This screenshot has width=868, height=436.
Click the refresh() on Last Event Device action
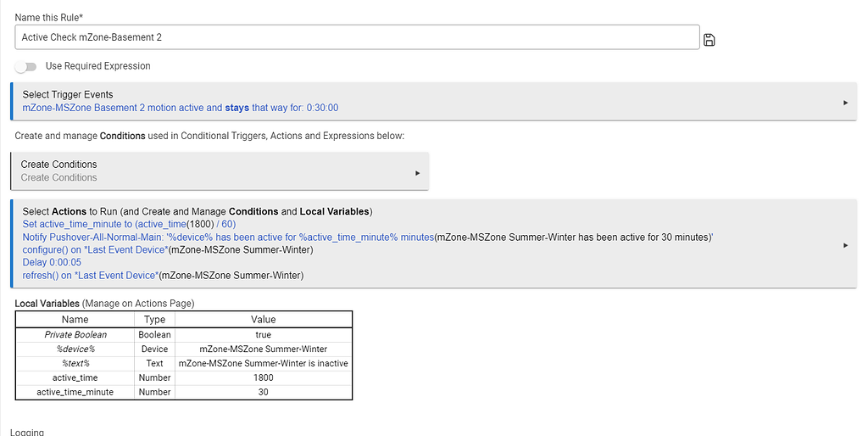click(163, 276)
